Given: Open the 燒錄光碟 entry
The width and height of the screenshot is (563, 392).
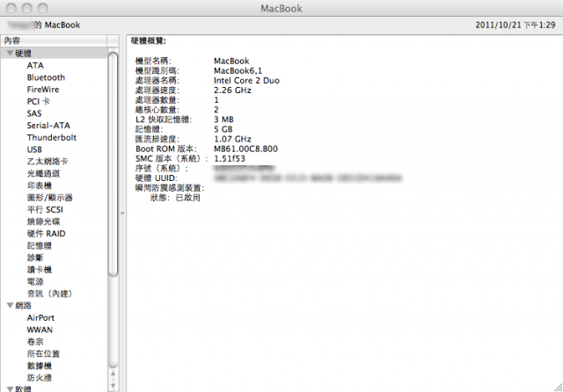Looking at the screenshot, I should (43, 221).
